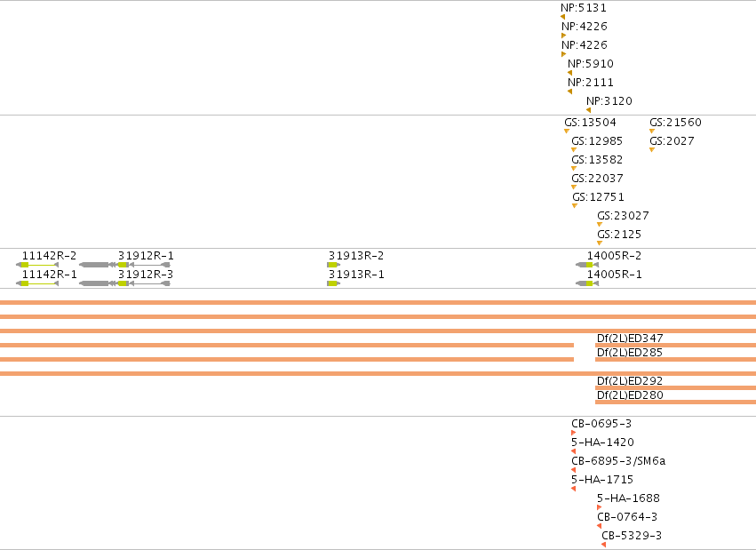Viewport: 756px width, 550px height.
Task: Click the CB-0695-3 red arrow marker
Action: click(573, 433)
